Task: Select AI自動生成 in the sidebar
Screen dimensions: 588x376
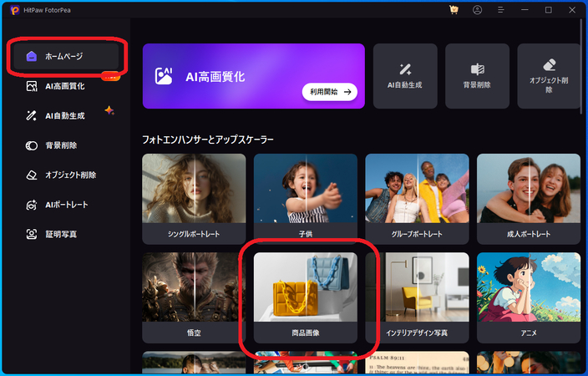Action: click(66, 115)
